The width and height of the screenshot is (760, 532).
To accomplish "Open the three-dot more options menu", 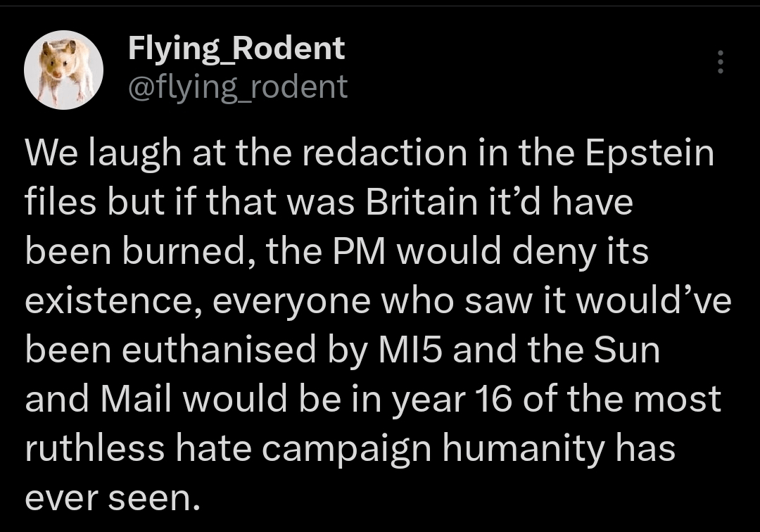I will [x=719, y=63].
